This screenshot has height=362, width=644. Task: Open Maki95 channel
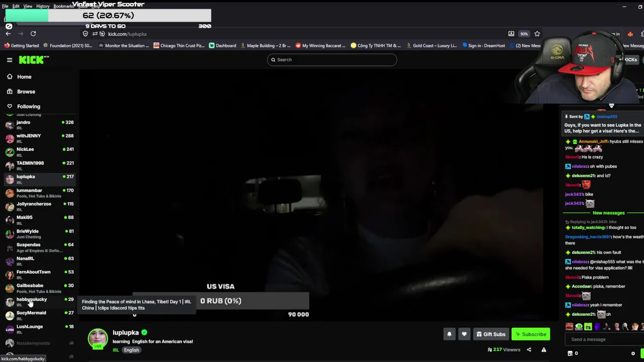pos(39,220)
